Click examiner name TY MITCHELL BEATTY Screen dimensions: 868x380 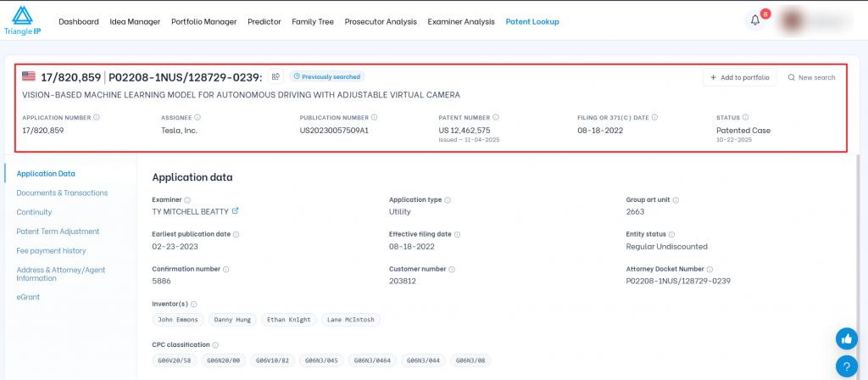click(x=191, y=211)
